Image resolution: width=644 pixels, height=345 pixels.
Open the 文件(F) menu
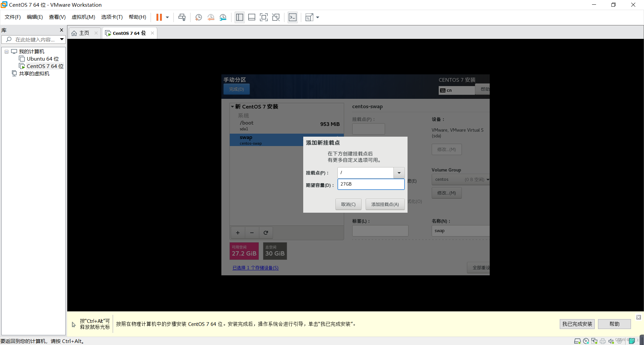[13, 17]
